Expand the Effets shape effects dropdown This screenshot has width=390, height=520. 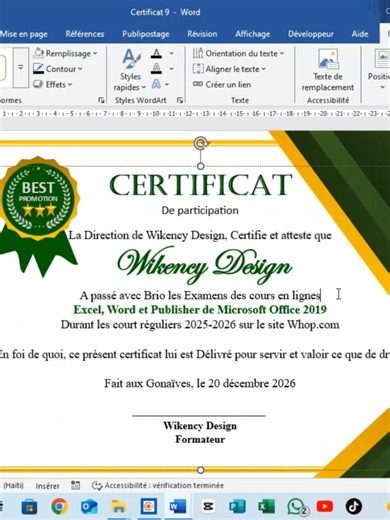pos(70,85)
